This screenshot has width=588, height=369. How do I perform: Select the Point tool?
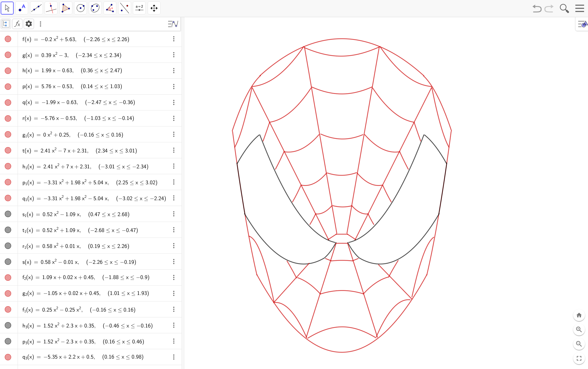[22, 8]
